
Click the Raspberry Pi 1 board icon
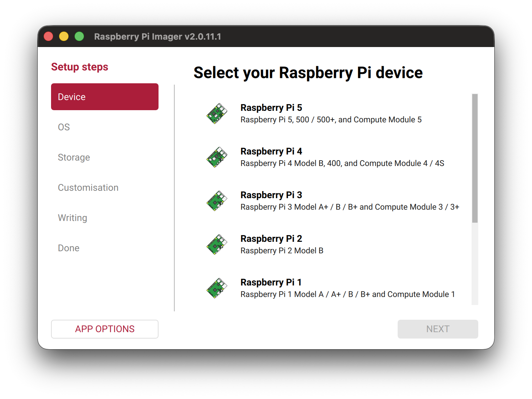[217, 288]
